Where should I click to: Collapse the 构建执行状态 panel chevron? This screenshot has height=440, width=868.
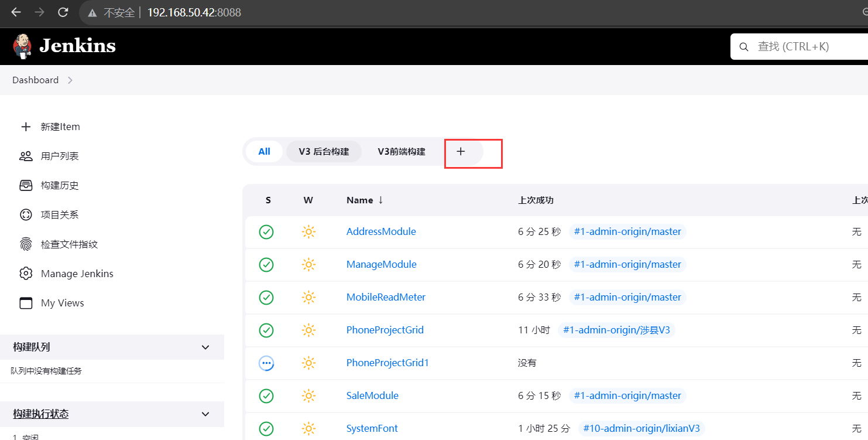[x=205, y=414]
